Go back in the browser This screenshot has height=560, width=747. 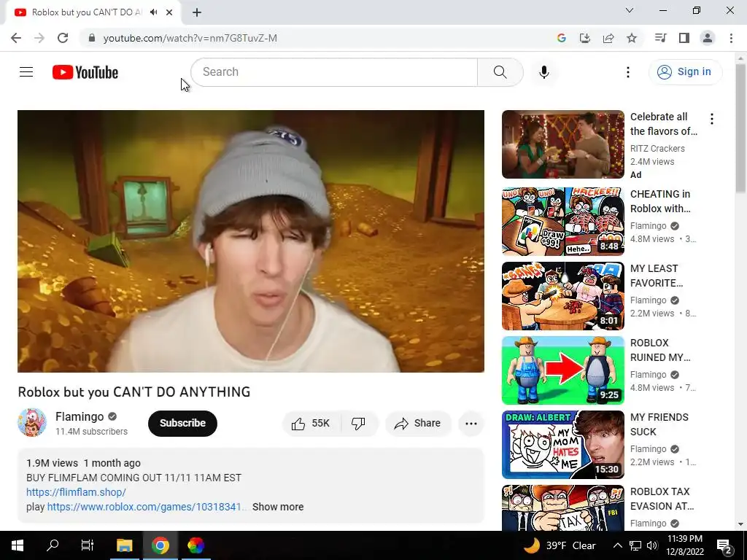(x=16, y=38)
